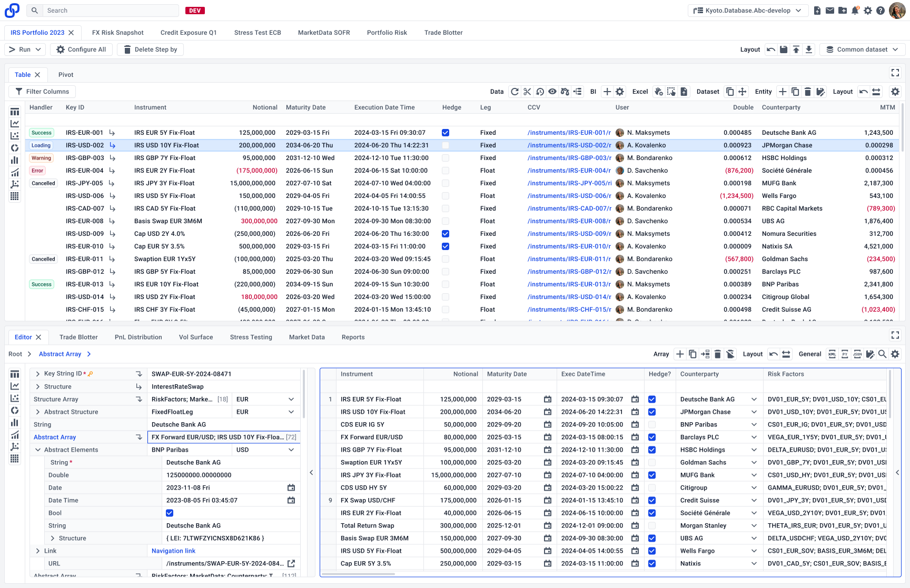Open the Common dataset dropdown
The height and width of the screenshot is (588, 910).
[x=863, y=49]
